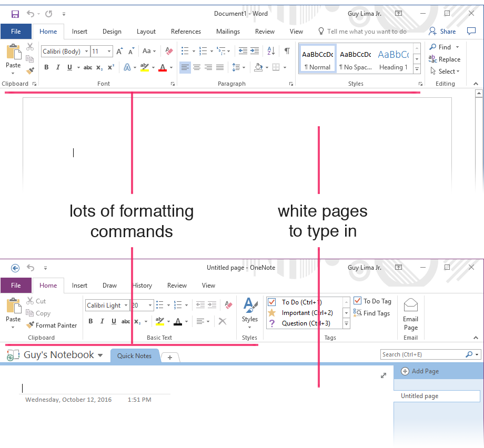484x448 pixels.
Task: Center-align text in the Word ribbon
Action: (197, 67)
